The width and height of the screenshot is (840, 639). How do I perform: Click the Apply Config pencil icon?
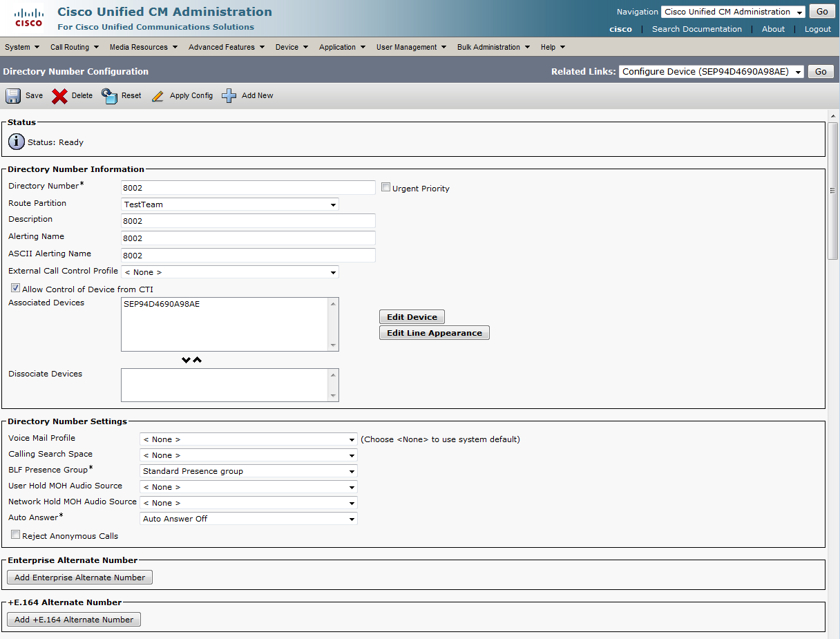(x=158, y=96)
